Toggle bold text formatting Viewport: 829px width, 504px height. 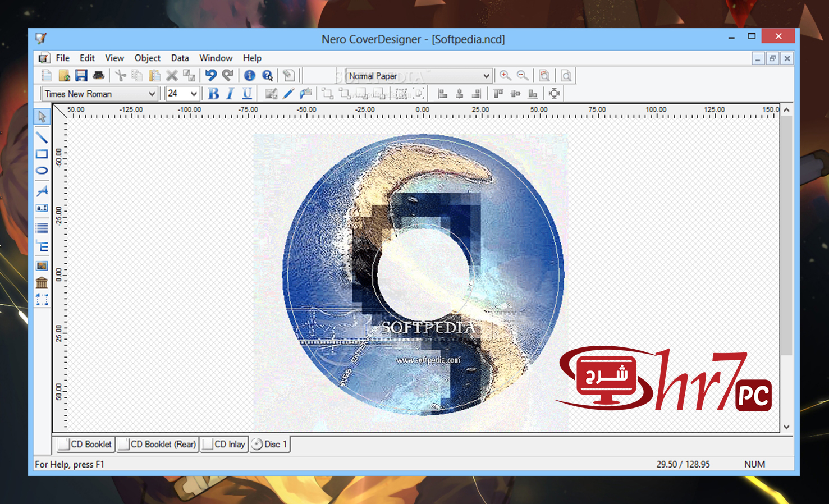point(213,94)
